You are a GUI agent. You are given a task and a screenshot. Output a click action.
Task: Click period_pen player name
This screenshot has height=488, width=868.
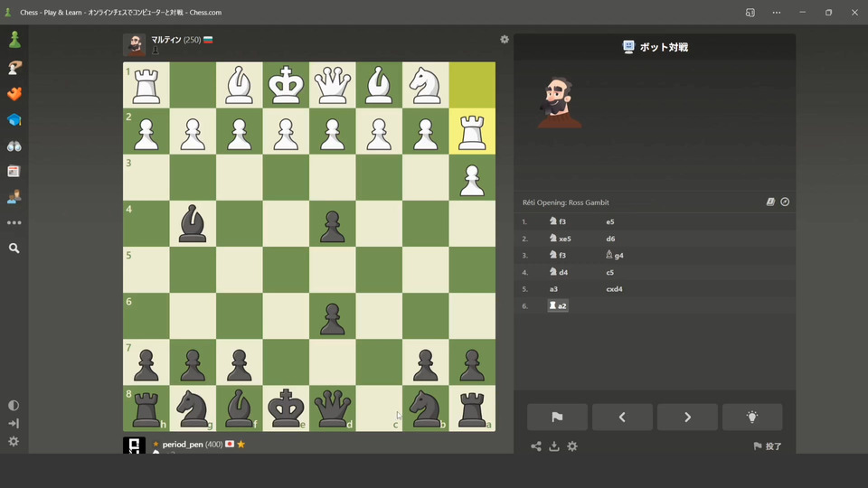coord(183,445)
